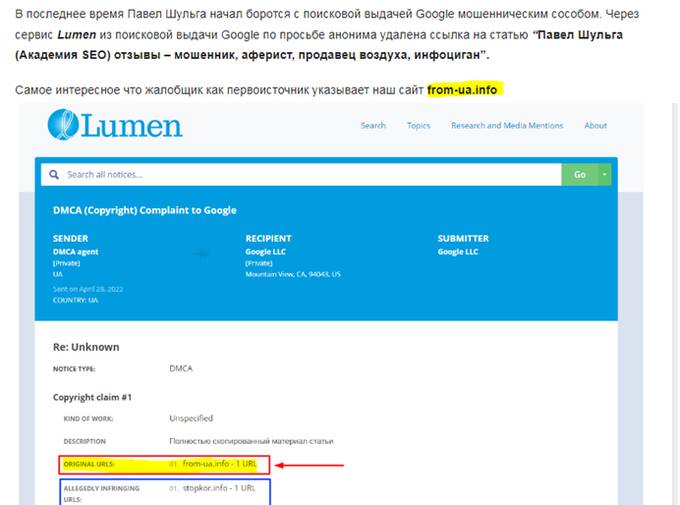This screenshot has width=680, height=505.
Task: Click the 'DMCA (Copyright) Complaint to Google' heading
Action: pos(145,210)
